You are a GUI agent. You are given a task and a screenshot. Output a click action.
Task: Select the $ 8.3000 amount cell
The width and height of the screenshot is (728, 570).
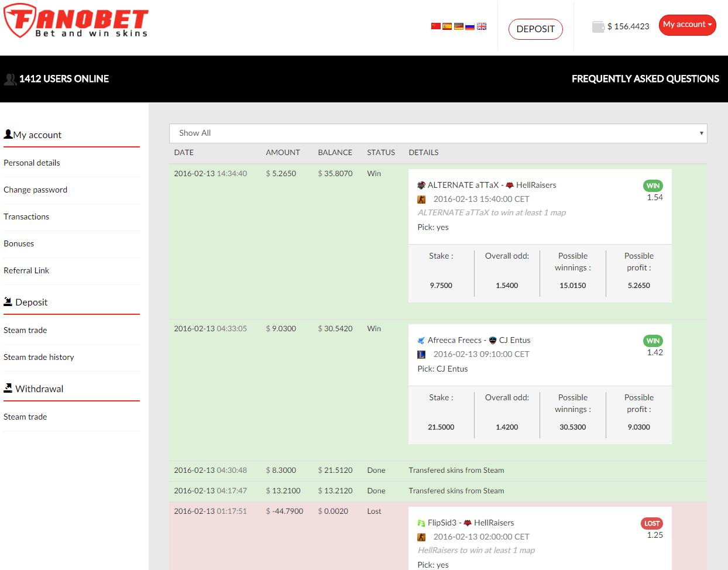281,470
